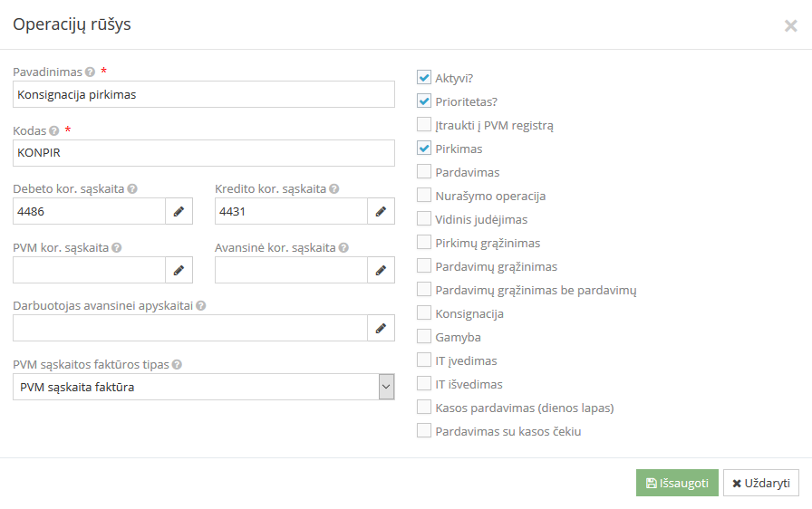Toggle the Prioritetas? checkbox off

point(424,101)
